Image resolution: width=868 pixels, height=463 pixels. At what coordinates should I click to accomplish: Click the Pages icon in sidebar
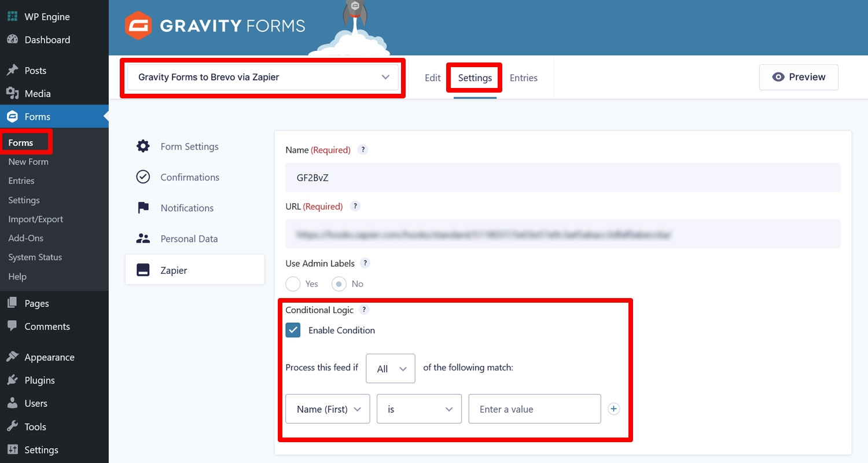pos(12,303)
